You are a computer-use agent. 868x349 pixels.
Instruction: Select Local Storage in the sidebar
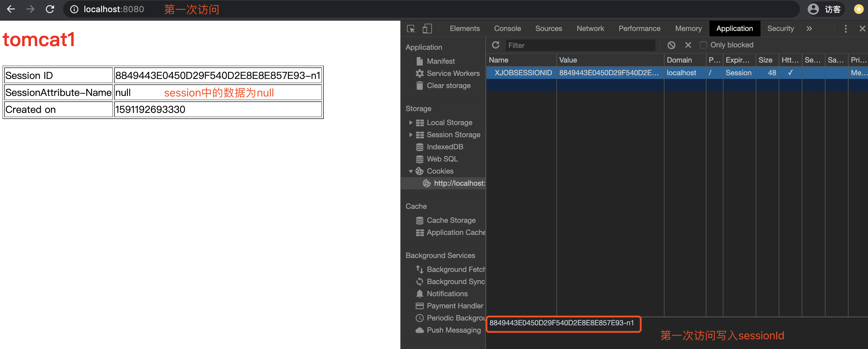[449, 123]
